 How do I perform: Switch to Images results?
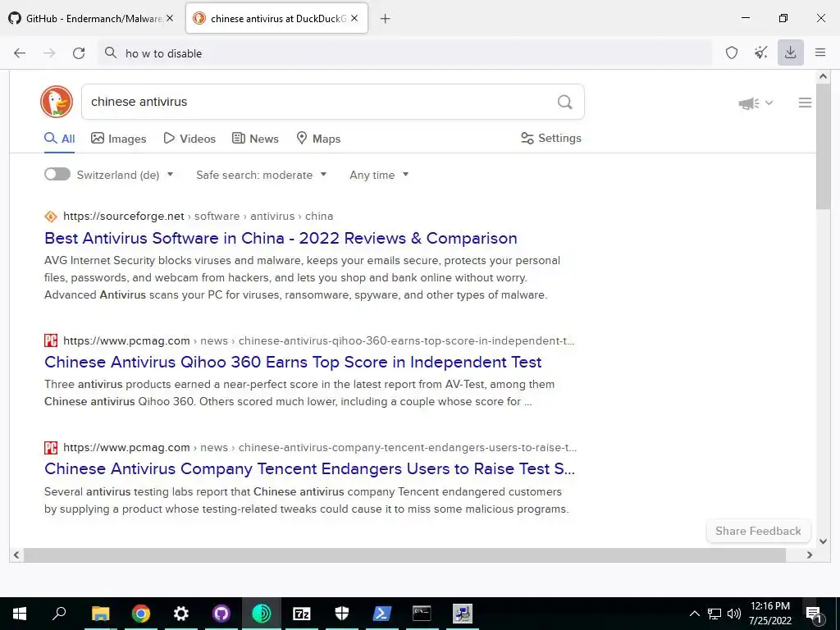[118, 139]
